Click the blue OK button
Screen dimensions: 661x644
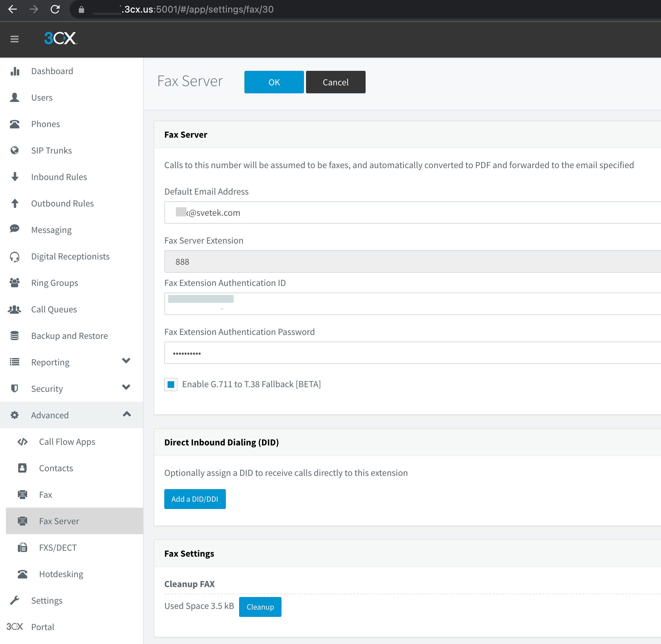pyautogui.click(x=274, y=82)
